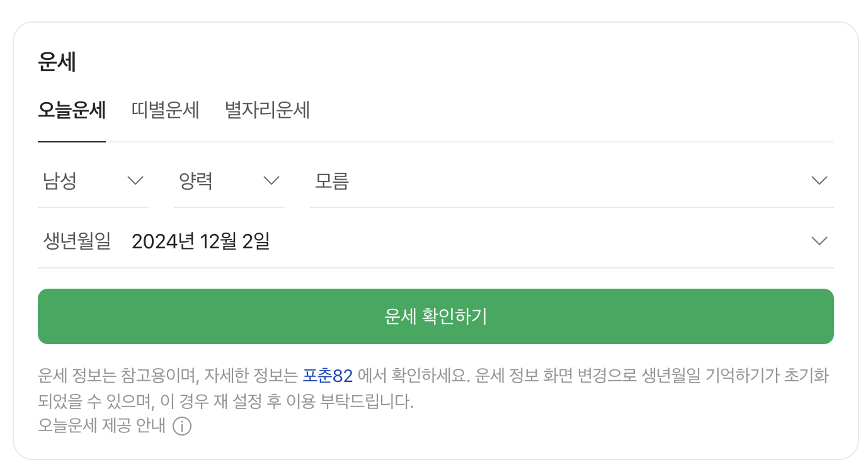This screenshot has height=474, width=868.
Task: Select the 오늘운세 tab
Action: point(71,110)
